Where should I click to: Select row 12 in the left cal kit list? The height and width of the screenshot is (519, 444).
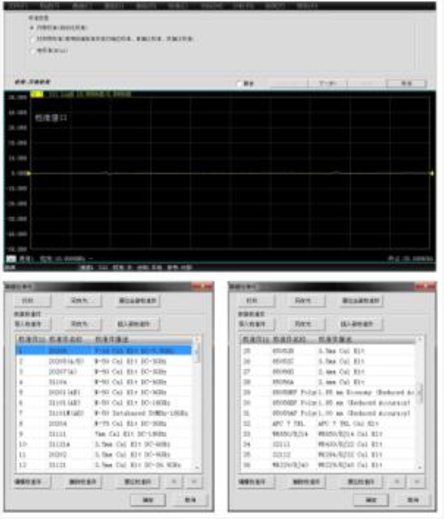pyautogui.click(x=104, y=465)
